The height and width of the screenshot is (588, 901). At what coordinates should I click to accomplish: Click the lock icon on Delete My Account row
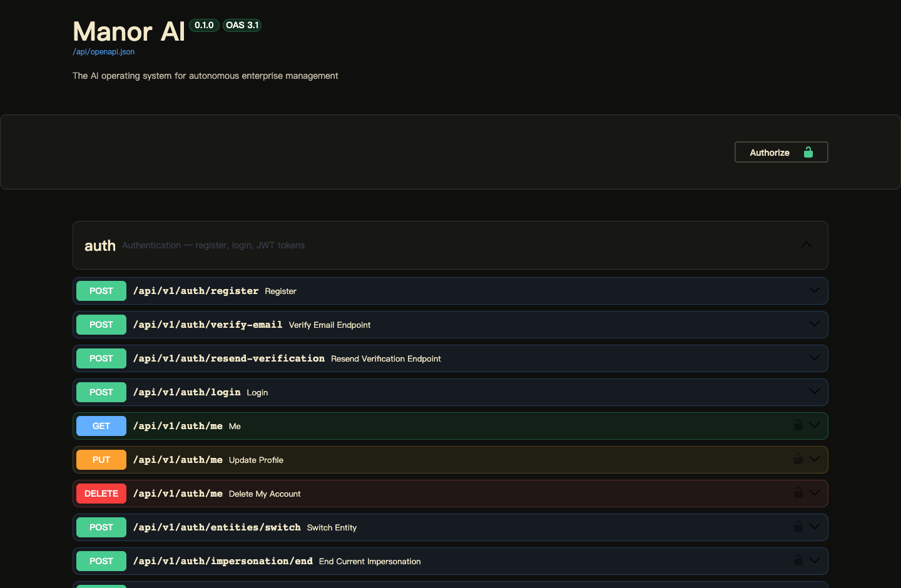798,492
